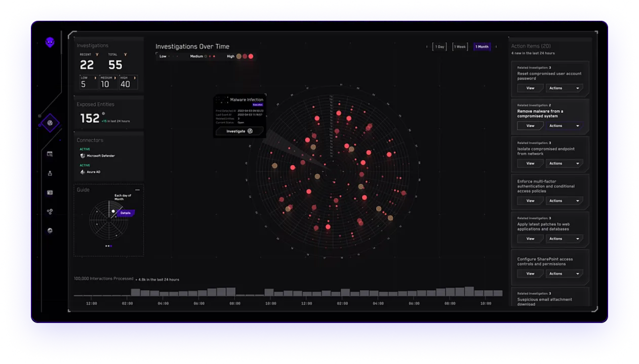639x364 pixels.
Task: Toggle the Total investigations filter funnel
Action: pos(125,54)
